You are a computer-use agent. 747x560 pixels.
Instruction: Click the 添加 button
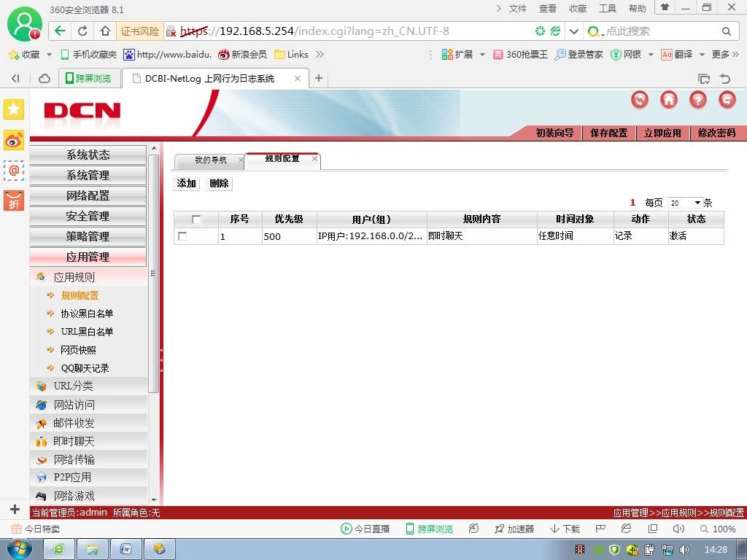[x=186, y=183]
